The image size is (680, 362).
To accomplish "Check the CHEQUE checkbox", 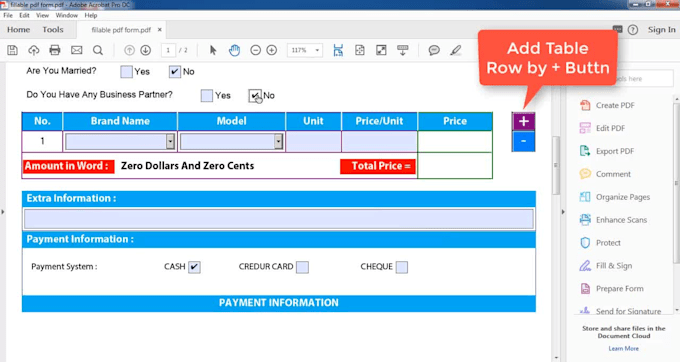I will pos(402,267).
